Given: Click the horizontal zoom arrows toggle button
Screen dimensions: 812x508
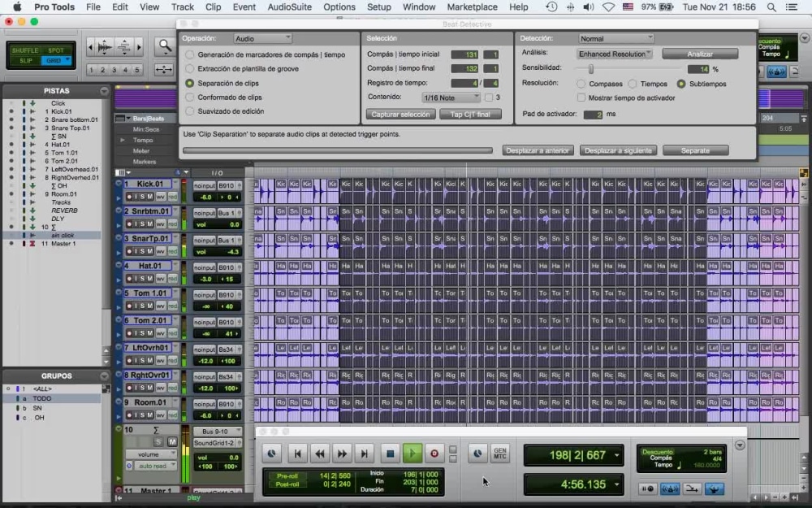Looking at the screenshot, I should click(x=164, y=69).
